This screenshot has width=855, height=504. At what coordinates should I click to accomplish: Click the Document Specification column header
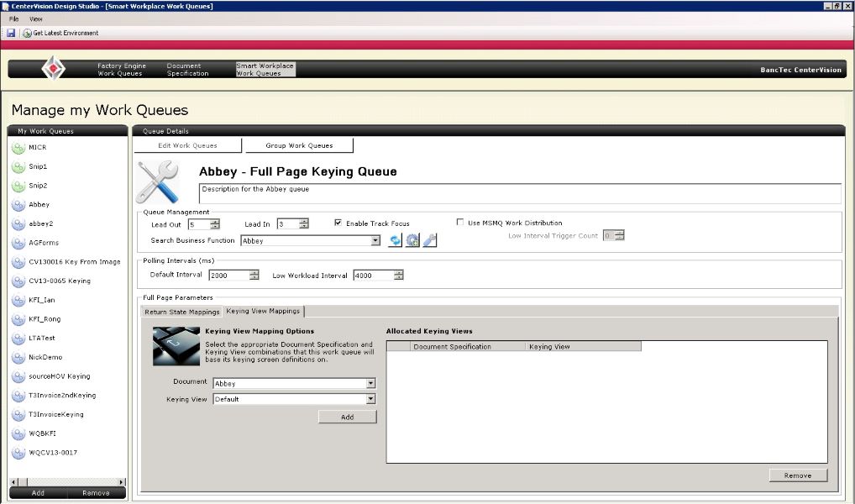click(x=467, y=346)
